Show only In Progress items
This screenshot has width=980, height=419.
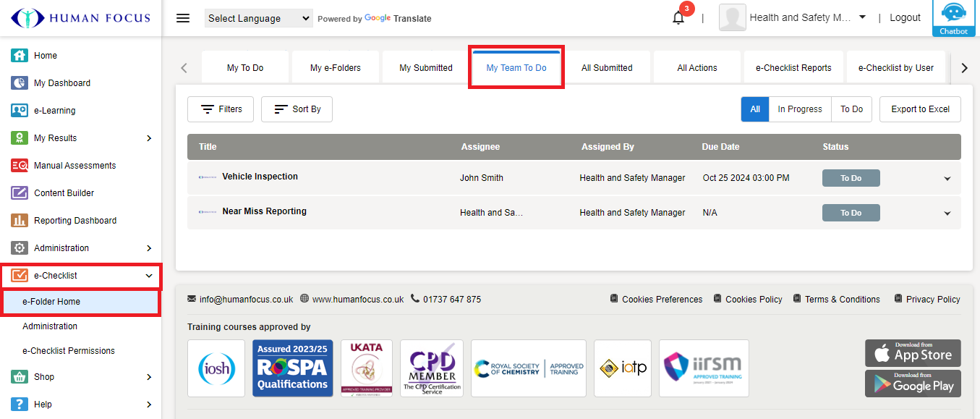pos(799,109)
